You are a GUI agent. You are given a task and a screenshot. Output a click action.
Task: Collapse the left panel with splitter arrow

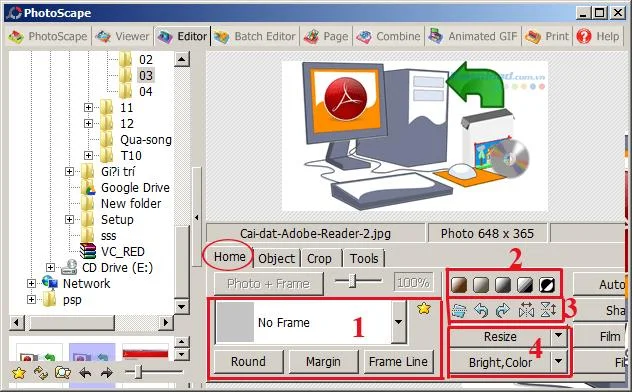pyautogui.click(x=197, y=218)
